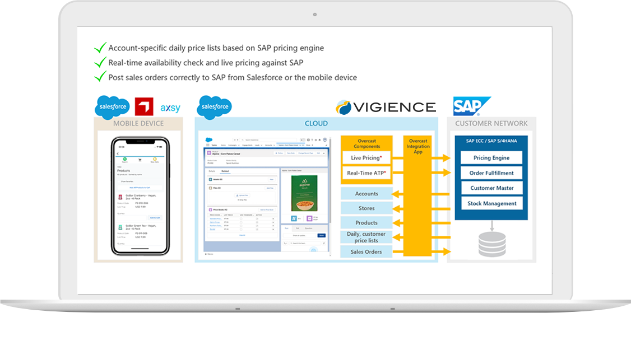Click the blue hashtag tile under the cereal image
This screenshot has height=364, width=631.
(x=294, y=218)
